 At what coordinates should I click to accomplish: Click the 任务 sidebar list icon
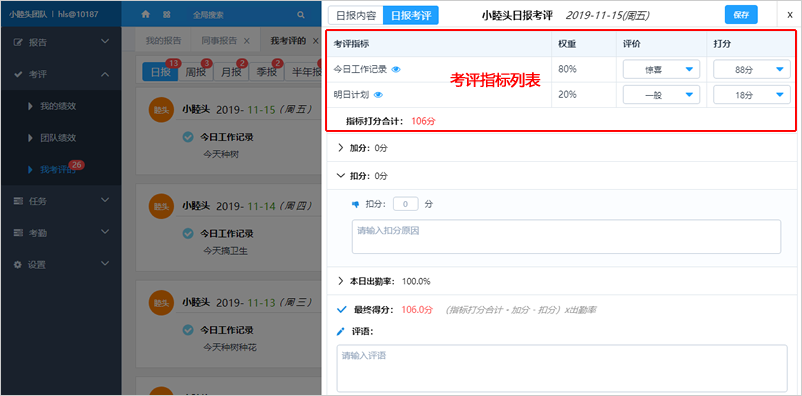pyautogui.click(x=18, y=201)
